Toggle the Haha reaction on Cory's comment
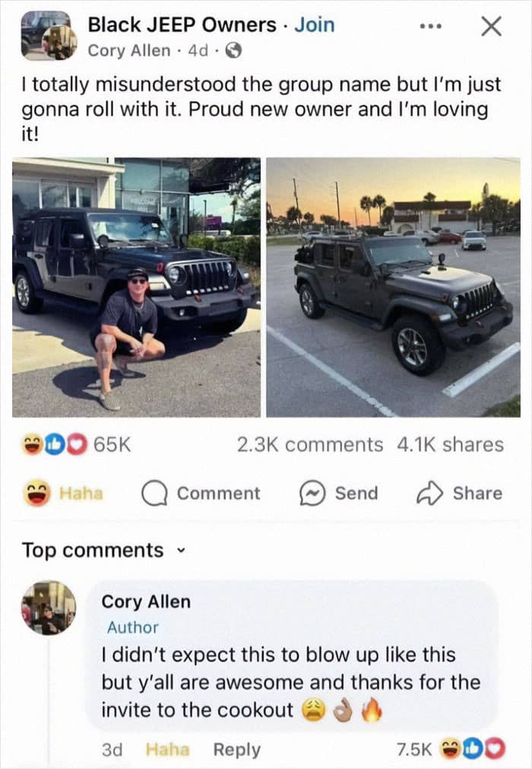Screen dimensions: 532x769 167,749
